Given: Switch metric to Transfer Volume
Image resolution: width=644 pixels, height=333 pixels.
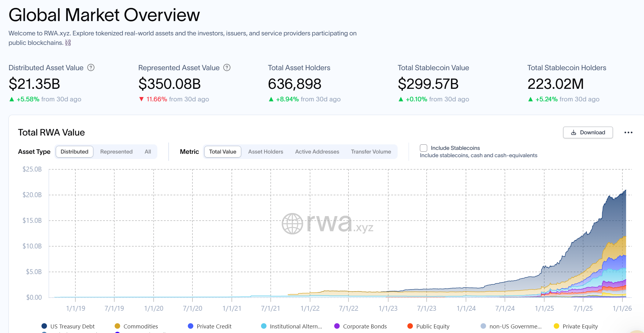Looking at the screenshot, I should click(x=371, y=152).
